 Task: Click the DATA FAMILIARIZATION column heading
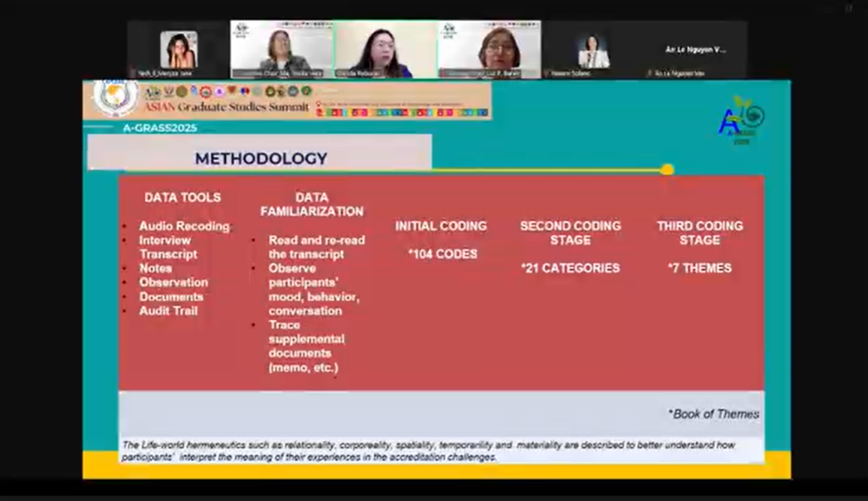click(312, 204)
